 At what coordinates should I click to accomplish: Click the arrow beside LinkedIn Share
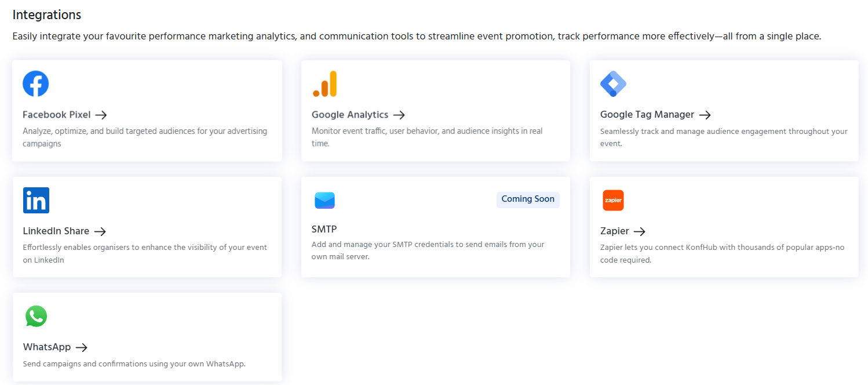[100, 231]
